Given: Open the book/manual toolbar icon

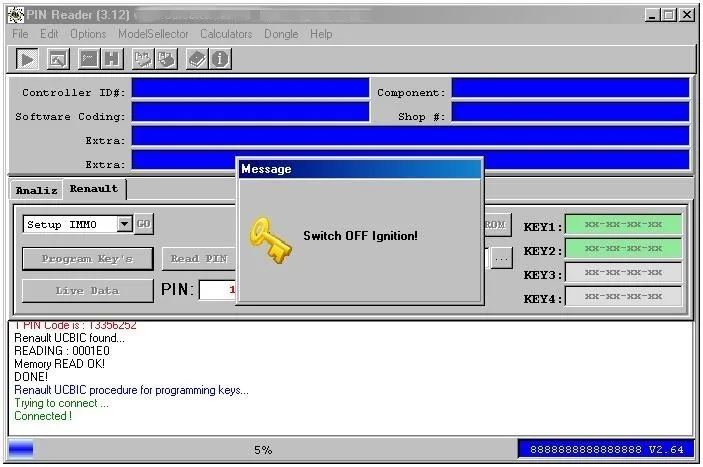Looking at the screenshot, I should (x=197, y=59).
